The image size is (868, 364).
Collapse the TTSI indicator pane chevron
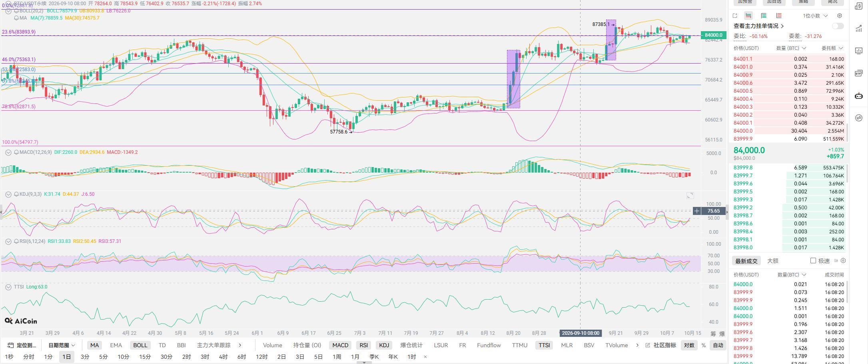point(8,287)
